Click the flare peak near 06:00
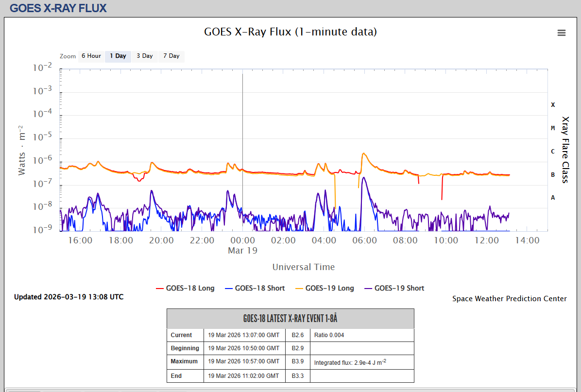This screenshot has height=392, width=581. [363, 153]
